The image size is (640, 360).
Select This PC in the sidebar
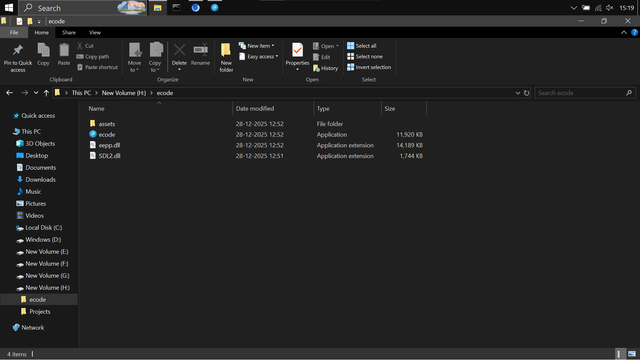click(x=31, y=131)
